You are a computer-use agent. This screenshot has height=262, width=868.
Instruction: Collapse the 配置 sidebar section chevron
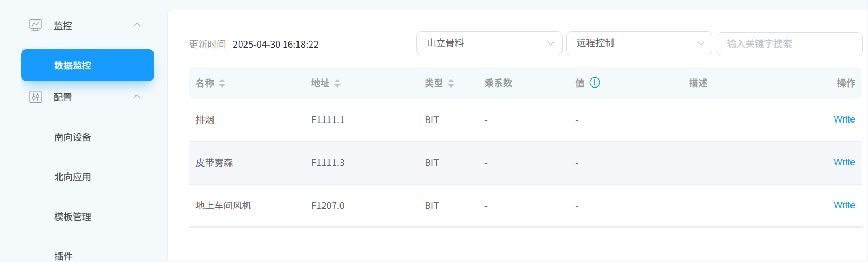tap(137, 97)
